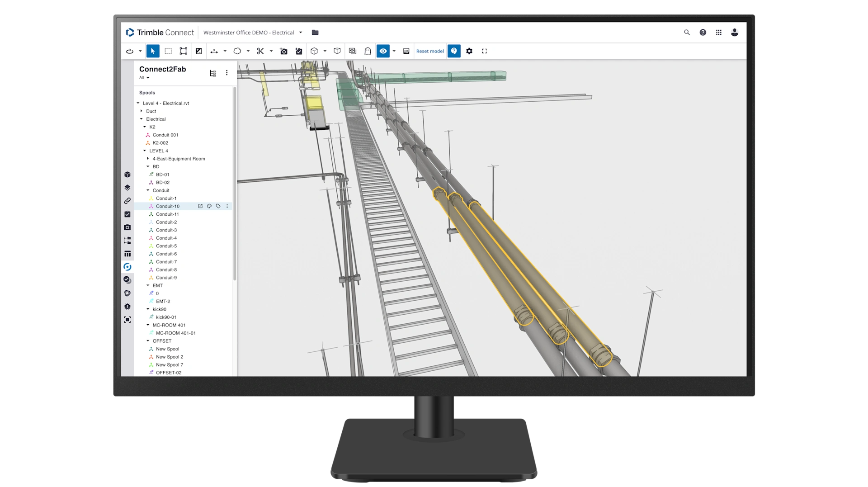Viewport: 868px width, 487px height.
Task: Open Connect2Fab panel kebab menu
Action: pyautogui.click(x=227, y=73)
